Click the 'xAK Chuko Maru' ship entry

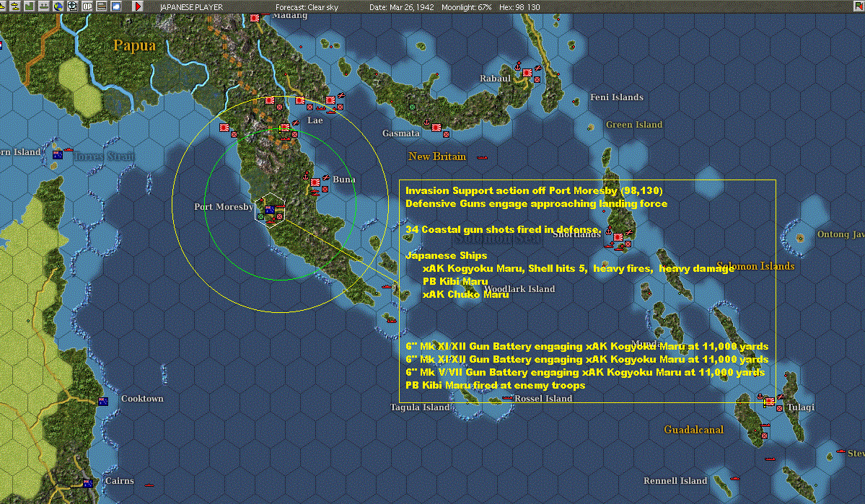[465, 294]
